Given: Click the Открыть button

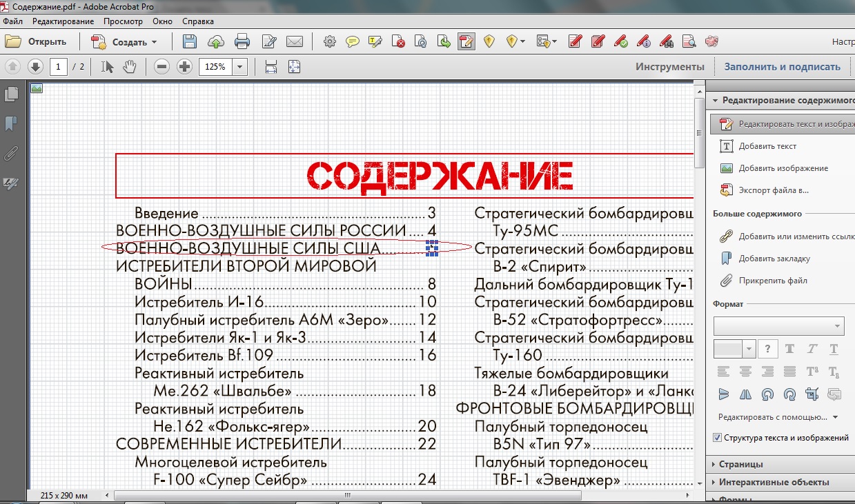Looking at the screenshot, I should click(x=37, y=42).
